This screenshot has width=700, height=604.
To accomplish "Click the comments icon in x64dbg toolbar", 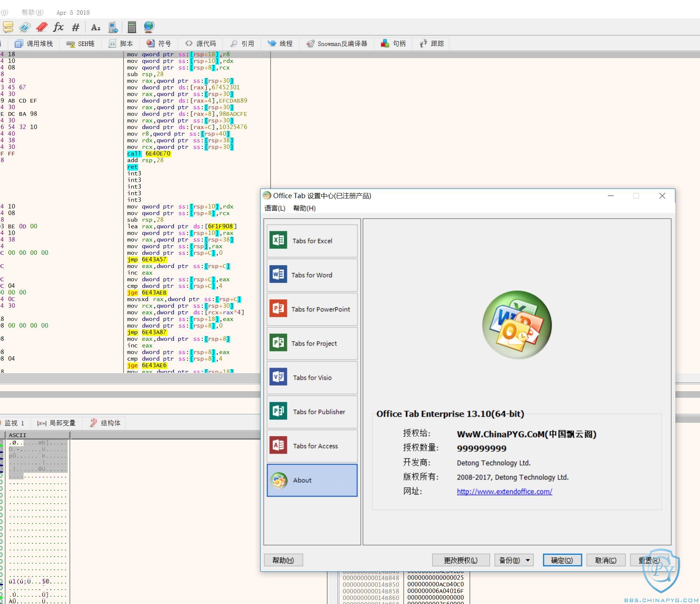I will tap(8, 27).
